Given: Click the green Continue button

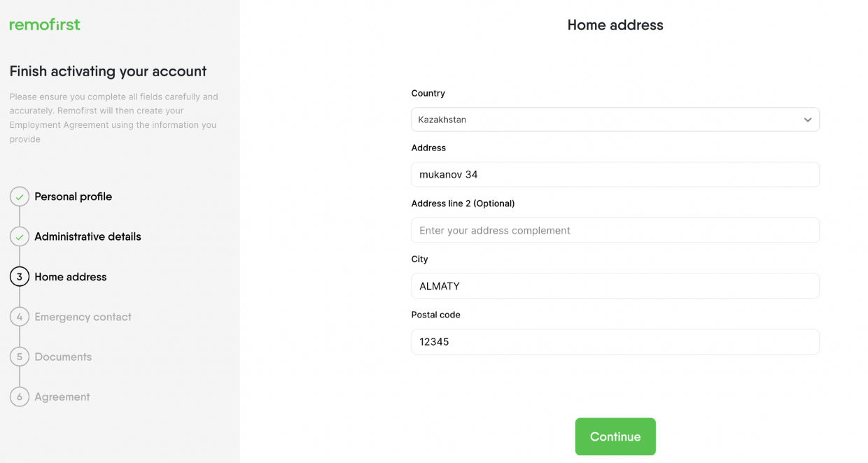Looking at the screenshot, I should (615, 436).
